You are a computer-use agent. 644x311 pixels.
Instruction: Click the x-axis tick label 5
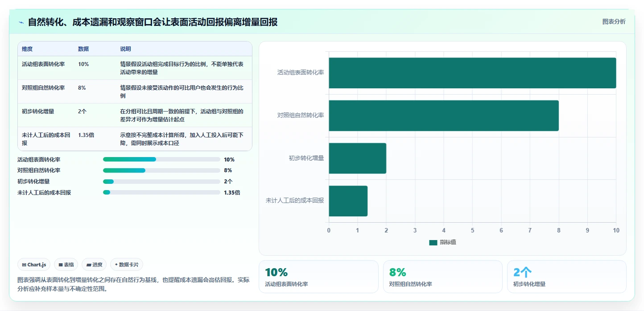(x=472, y=230)
